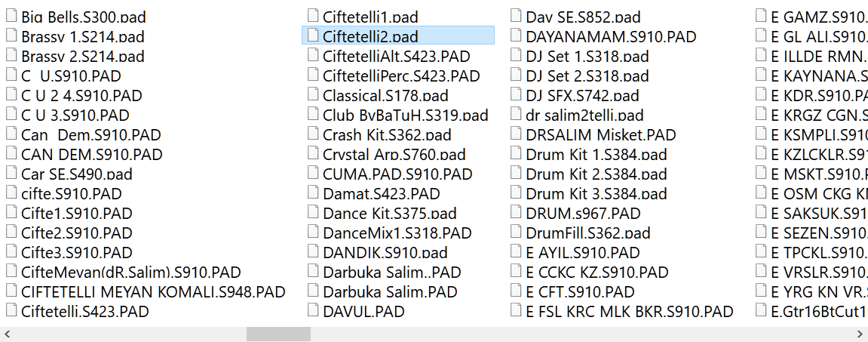Click the file icon beside Ciftetelli2.pad

[x=313, y=35]
